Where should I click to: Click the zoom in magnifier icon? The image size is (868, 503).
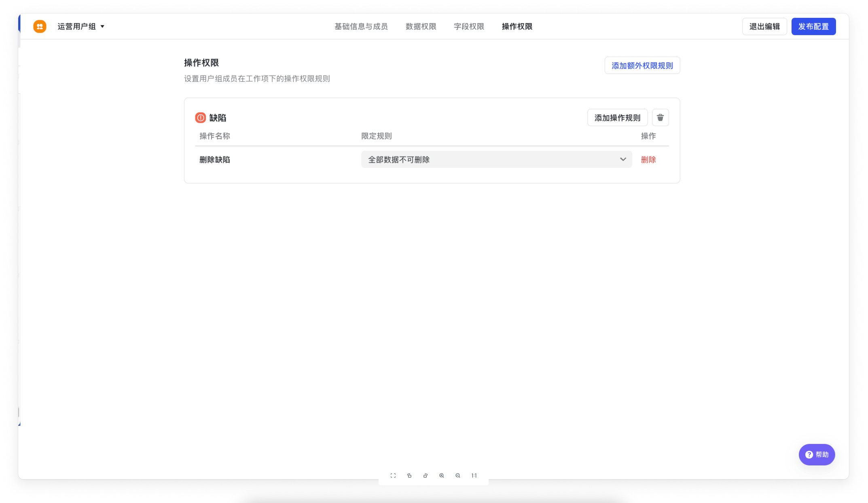point(441,476)
